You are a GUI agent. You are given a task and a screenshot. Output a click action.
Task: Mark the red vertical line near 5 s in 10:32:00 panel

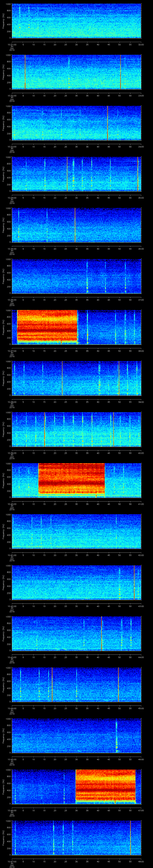coord(25,72)
